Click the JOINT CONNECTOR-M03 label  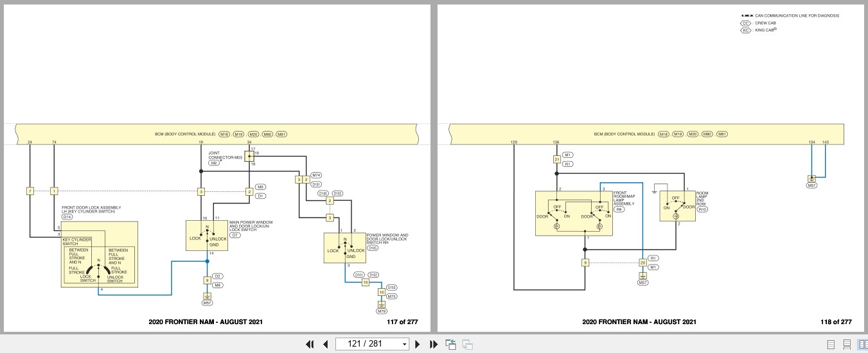tap(225, 155)
